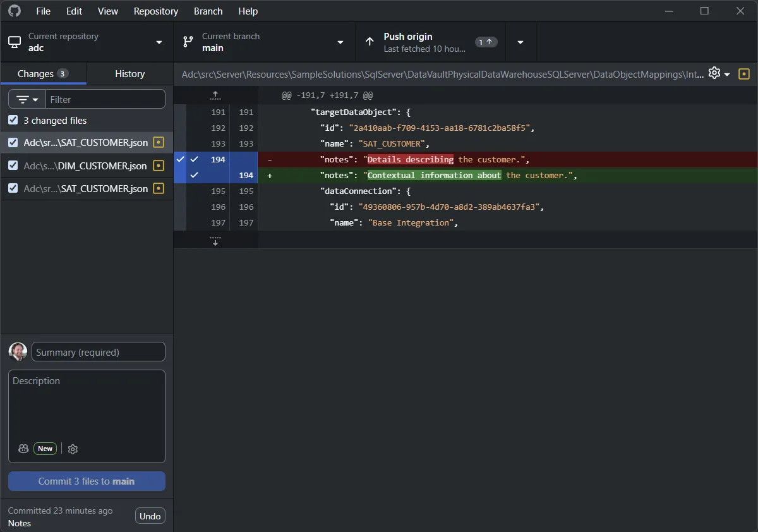Screen dimensions: 758x532
Task: Click the pending push count badge
Action: [486, 42]
